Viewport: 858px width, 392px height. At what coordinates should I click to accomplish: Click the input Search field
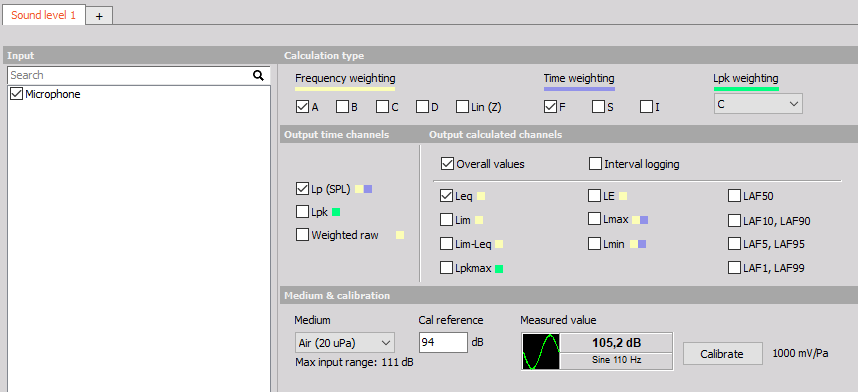click(138, 76)
